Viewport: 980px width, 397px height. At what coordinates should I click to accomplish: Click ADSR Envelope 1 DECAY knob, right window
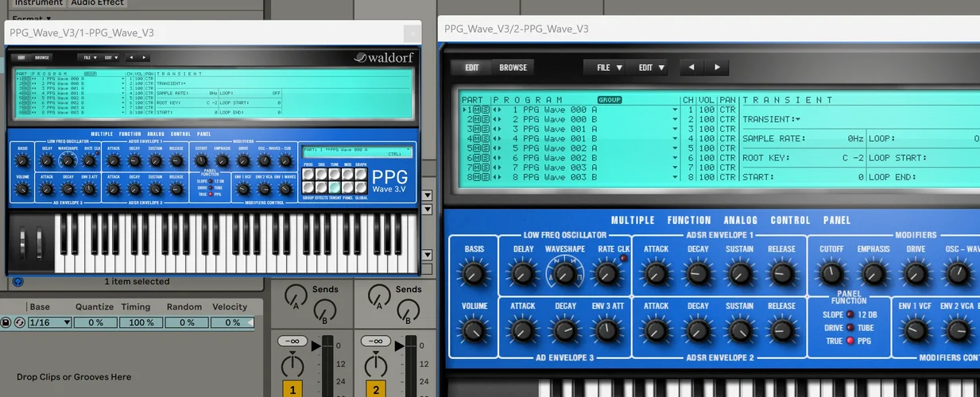tap(698, 275)
